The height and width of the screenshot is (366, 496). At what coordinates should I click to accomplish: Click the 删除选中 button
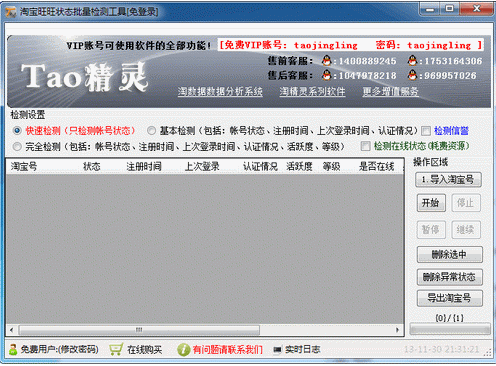[449, 255]
